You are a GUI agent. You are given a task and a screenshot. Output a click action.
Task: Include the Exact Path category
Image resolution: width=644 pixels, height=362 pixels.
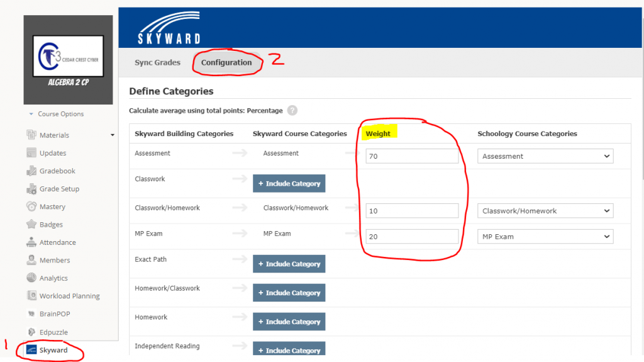[289, 264]
